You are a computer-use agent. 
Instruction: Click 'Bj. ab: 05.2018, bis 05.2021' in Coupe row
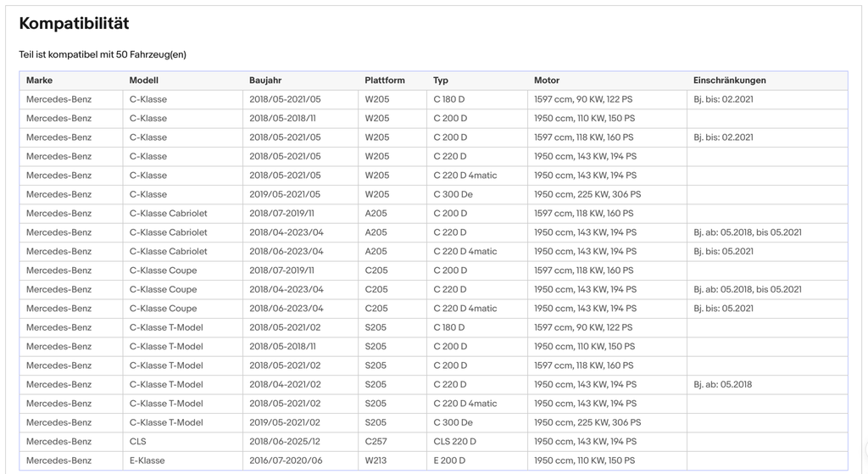[x=748, y=290]
